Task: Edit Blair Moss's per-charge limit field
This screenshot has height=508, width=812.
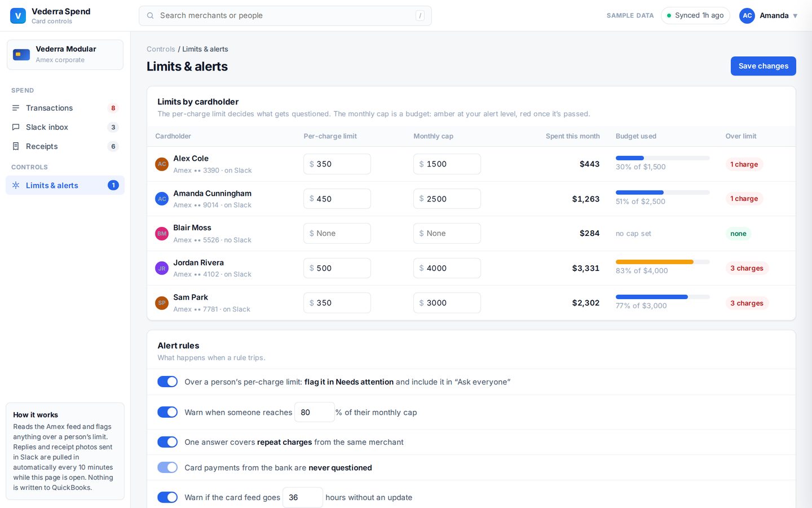Action: pyautogui.click(x=337, y=234)
